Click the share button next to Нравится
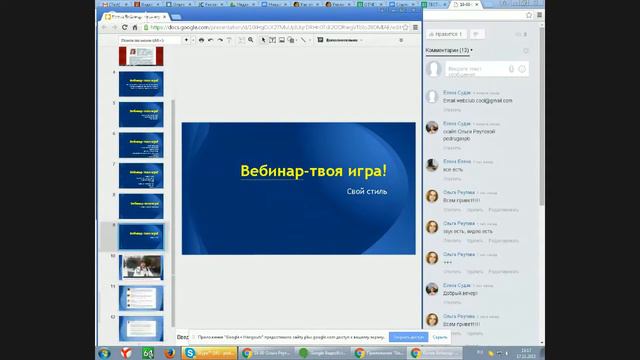640x360 pixels. point(476,34)
